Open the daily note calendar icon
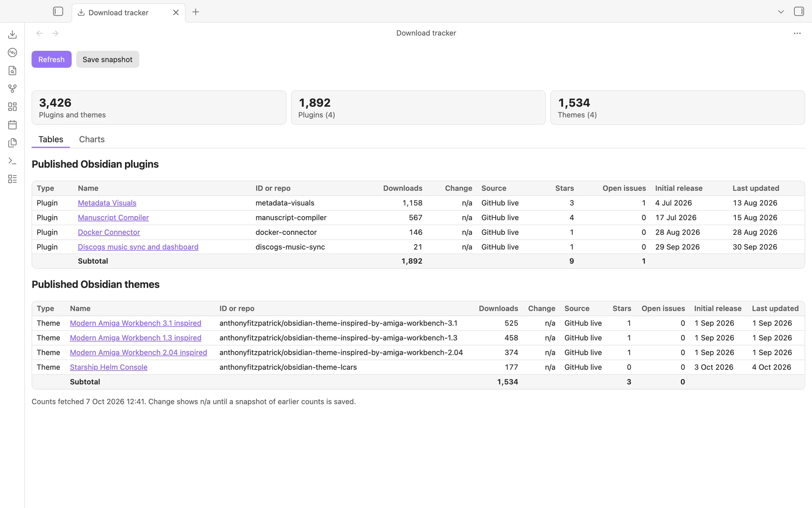812x508 pixels. point(12,125)
